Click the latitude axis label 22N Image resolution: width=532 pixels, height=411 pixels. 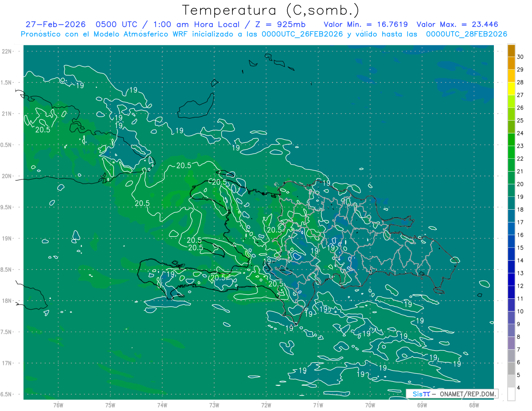(x=7, y=51)
